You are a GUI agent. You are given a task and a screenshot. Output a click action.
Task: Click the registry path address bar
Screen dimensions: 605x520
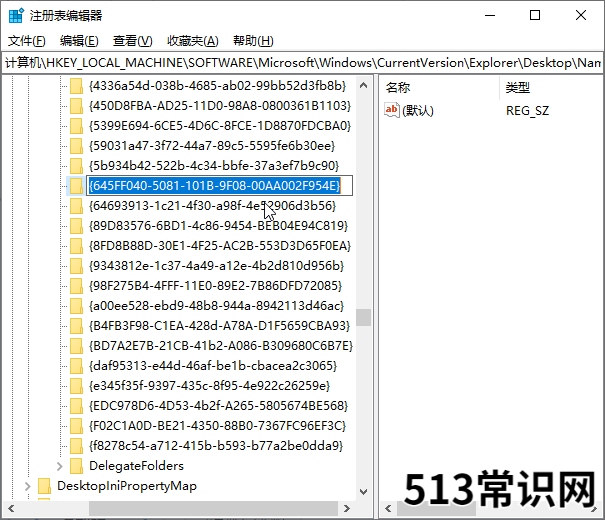302,62
